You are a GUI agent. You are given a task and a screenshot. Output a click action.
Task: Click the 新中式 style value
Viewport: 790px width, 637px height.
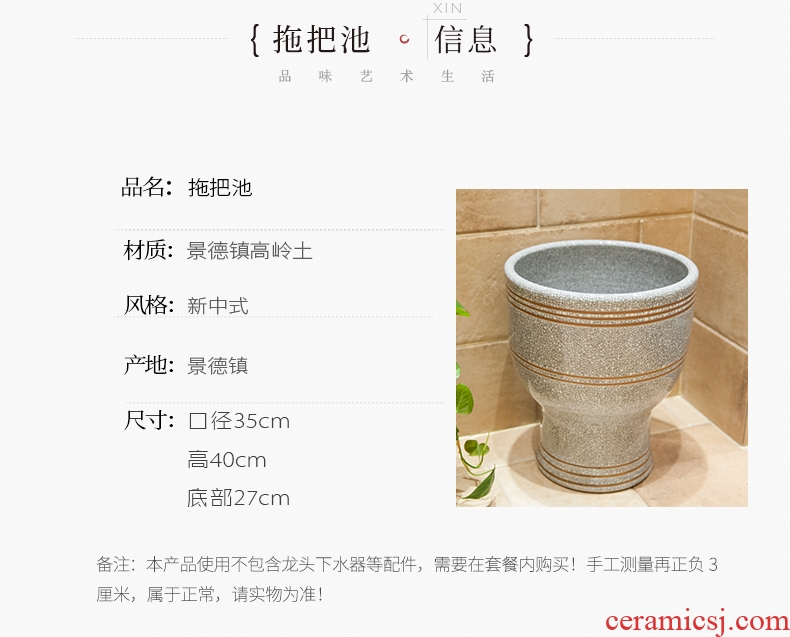tap(218, 305)
